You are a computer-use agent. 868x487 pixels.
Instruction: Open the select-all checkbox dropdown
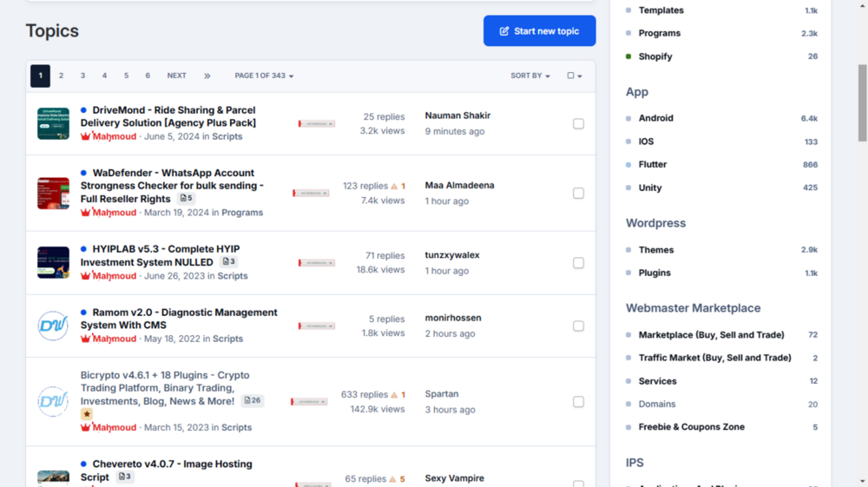click(575, 76)
